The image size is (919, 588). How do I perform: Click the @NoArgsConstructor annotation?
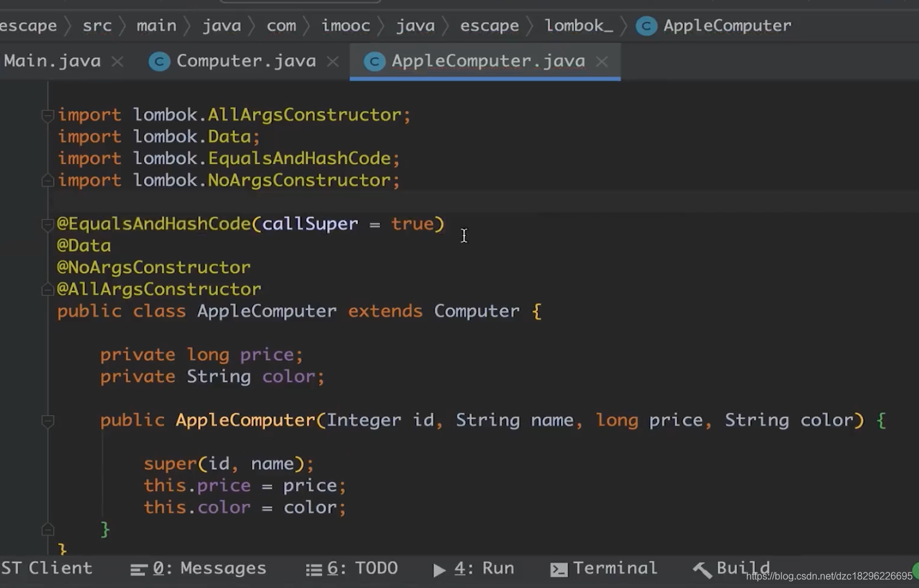pyautogui.click(x=154, y=267)
